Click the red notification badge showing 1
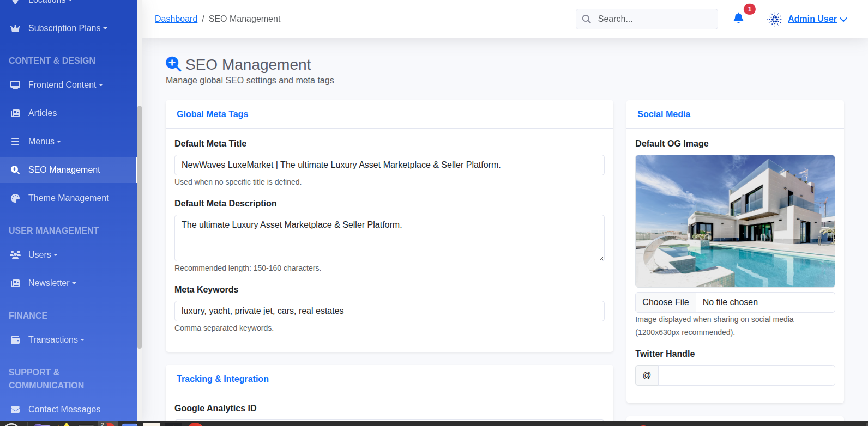This screenshot has height=426, width=868. coord(750,9)
